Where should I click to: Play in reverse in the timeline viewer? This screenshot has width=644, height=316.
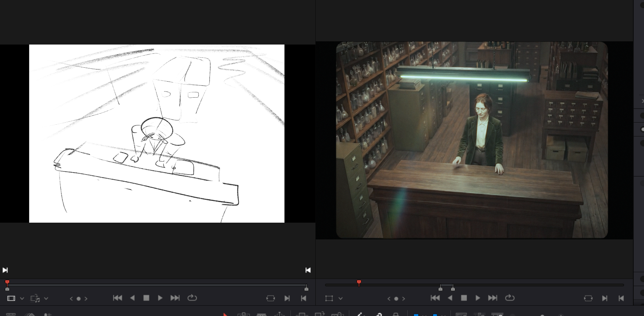pos(450,298)
